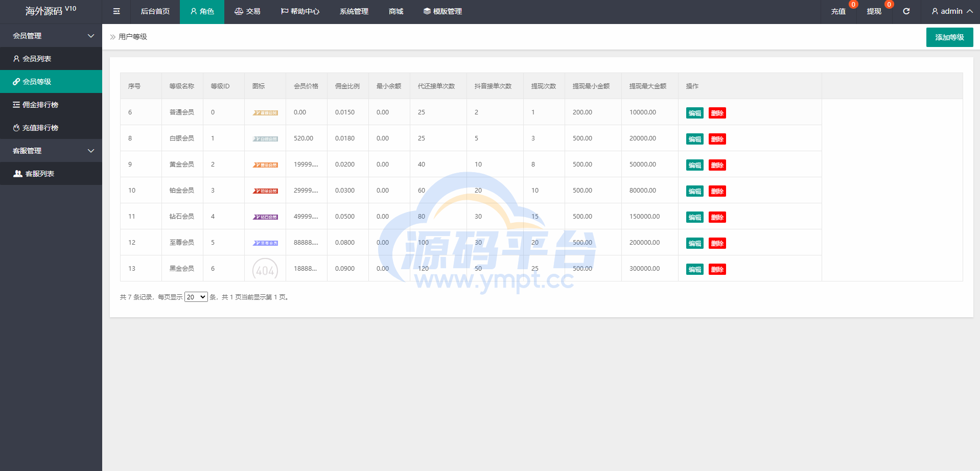Select 会员等级 in sidebar
Screen dimensions: 980x471
coord(51,82)
